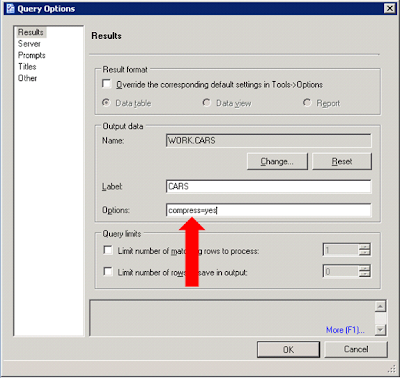Enable Limit number of matching rows to process
The width and height of the screenshot is (400, 378).
108,250
